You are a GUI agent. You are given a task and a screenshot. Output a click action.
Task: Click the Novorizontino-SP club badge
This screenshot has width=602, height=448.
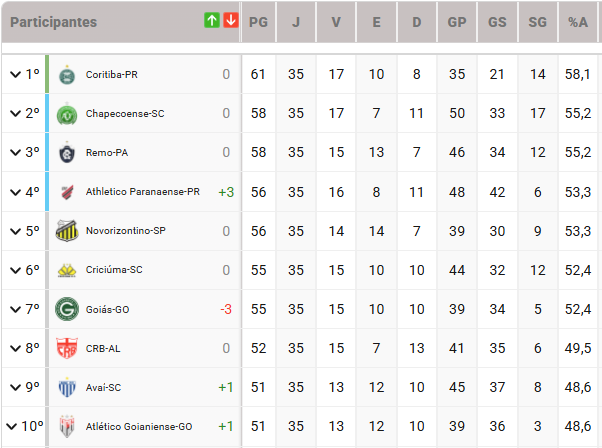tap(67, 230)
